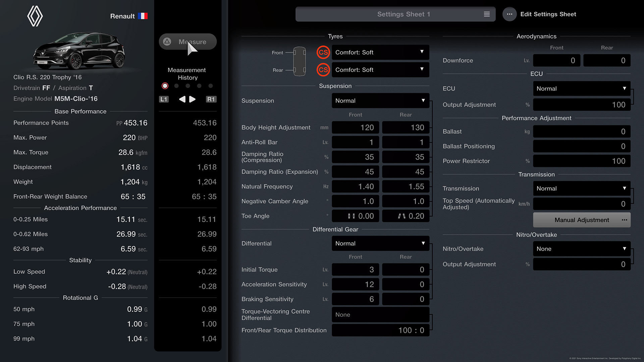Click the ECU dropdown set to Normal
The image size is (644, 362).
tap(581, 88)
